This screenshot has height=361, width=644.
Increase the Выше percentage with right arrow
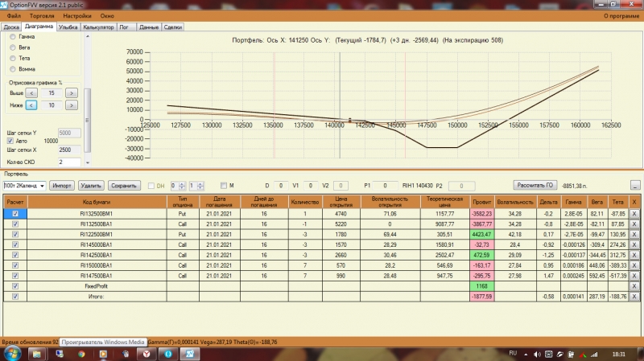pos(72,93)
